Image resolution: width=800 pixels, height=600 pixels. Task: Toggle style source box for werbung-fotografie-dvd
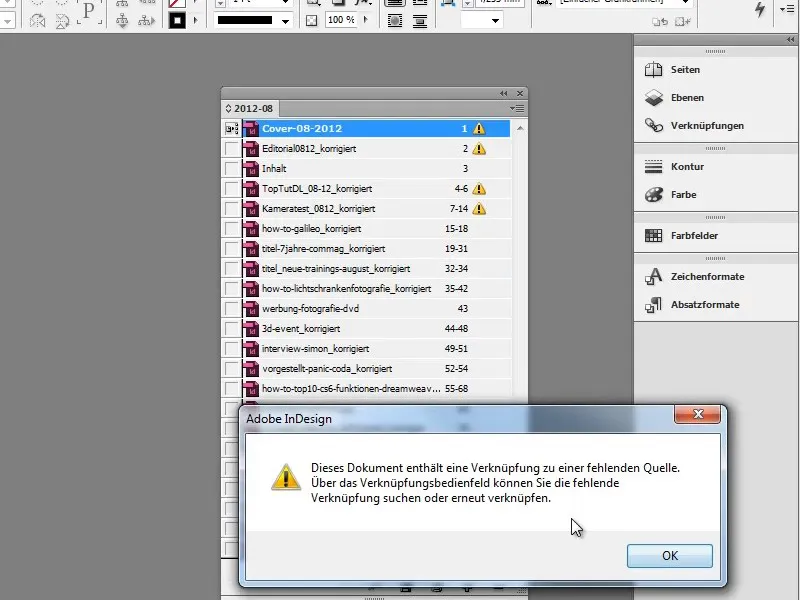point(232,308)
